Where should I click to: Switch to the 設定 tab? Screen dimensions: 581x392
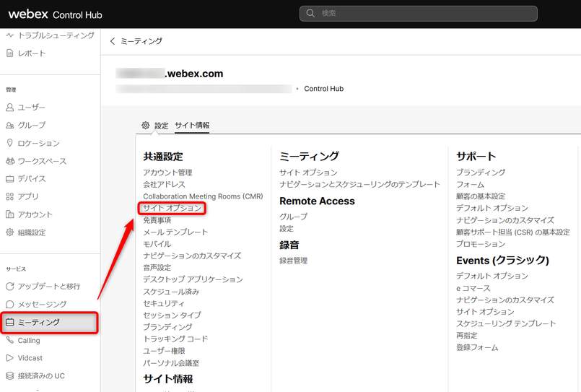162,126
